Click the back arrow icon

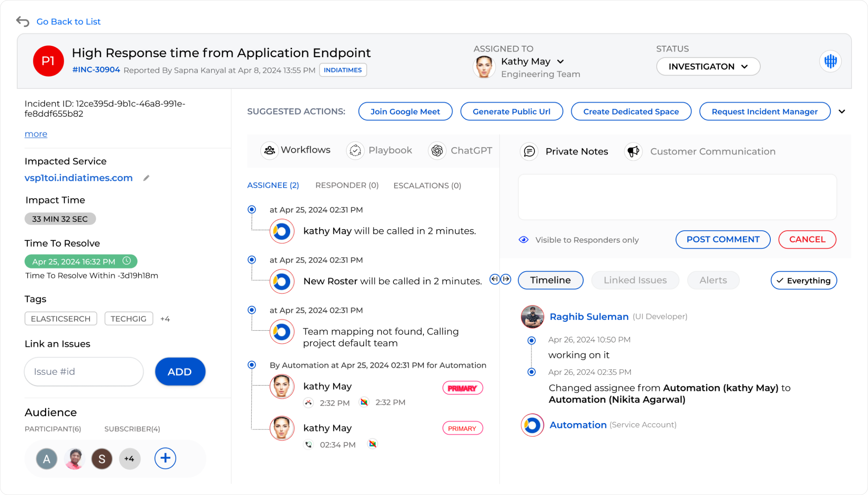23,21
